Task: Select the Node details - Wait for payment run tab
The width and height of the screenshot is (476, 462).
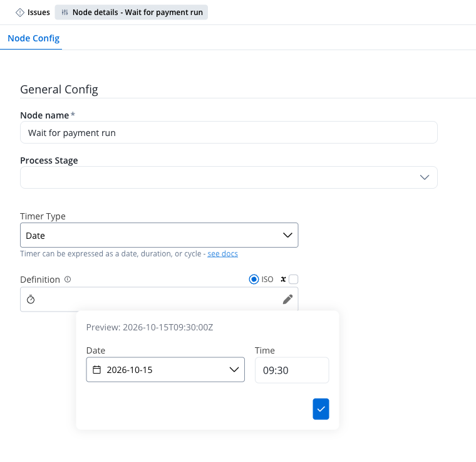Action: (x=131, y=12)
